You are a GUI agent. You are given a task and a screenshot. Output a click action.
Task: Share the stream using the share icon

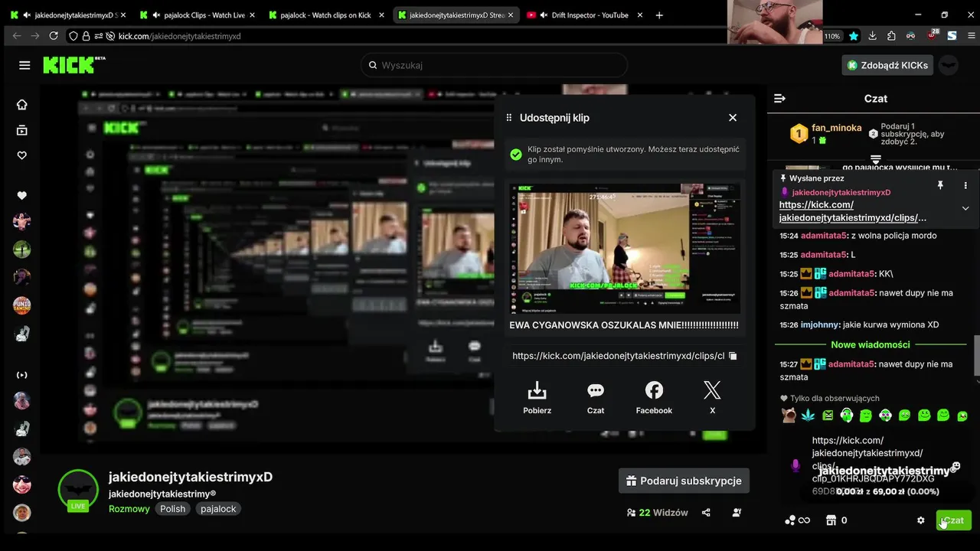pyautogui.click(x=706, y=513)
